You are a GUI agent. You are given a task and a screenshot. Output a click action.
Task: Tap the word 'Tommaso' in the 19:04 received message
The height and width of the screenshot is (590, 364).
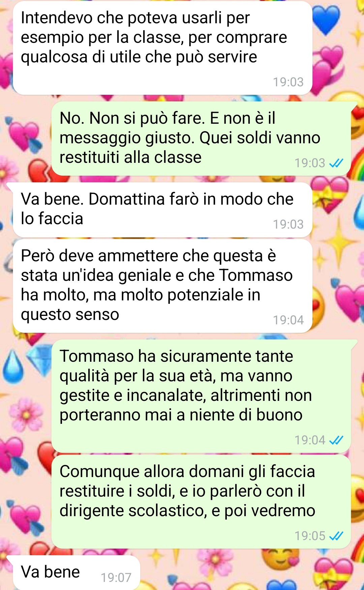256,275
